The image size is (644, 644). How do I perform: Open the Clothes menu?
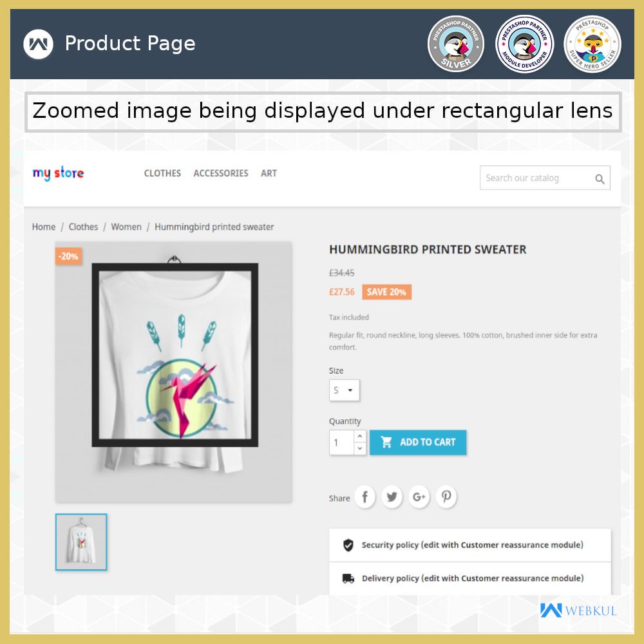pos(162,173)
